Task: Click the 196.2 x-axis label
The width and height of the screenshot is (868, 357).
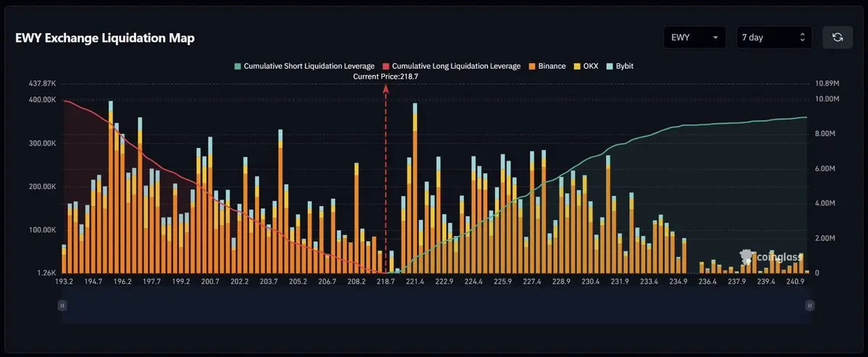Action: click(122, 281)
